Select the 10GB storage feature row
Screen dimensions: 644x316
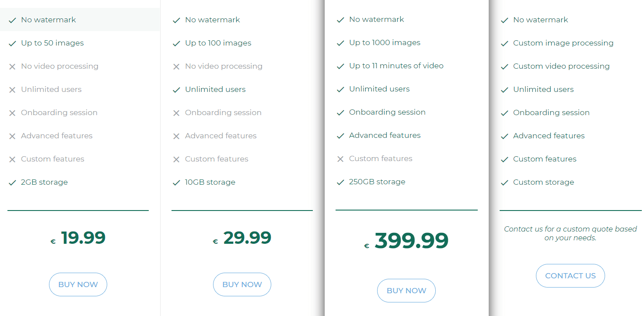pos(210,182)
